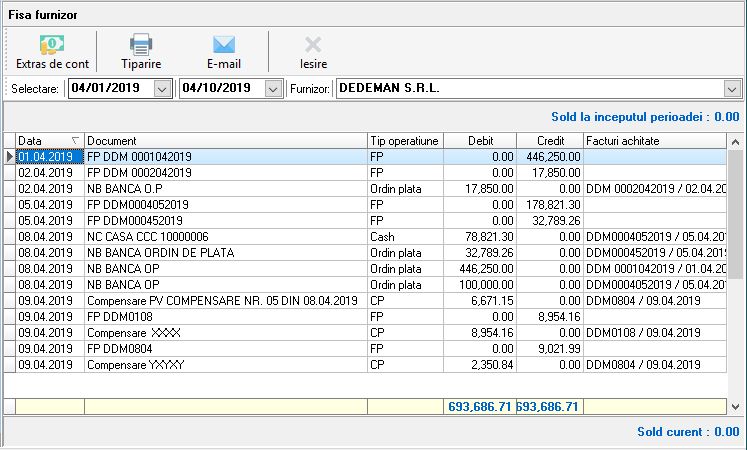The width and height of the screenshot is (747, 450).
Task: Click the Extras de cont icon
Action: point(52,45)
